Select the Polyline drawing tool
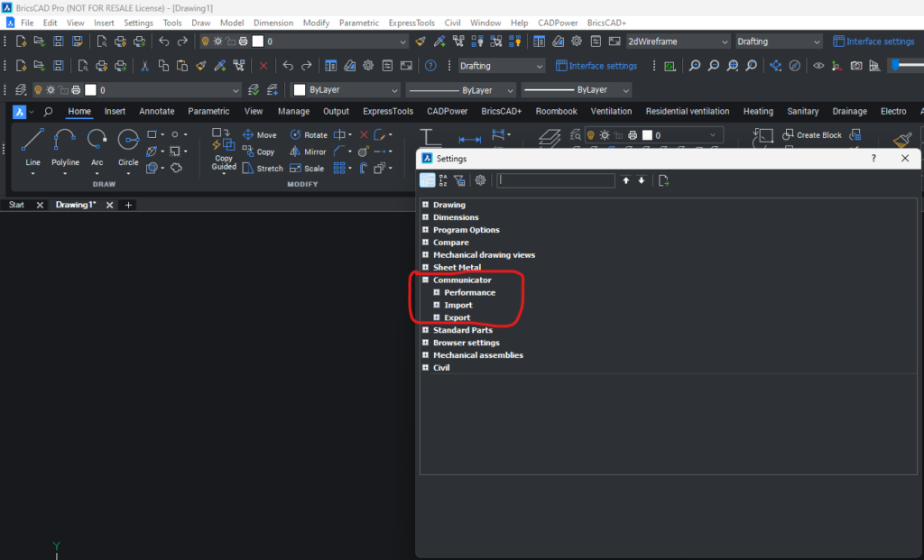The image size is (924, 560). point(65,149)
